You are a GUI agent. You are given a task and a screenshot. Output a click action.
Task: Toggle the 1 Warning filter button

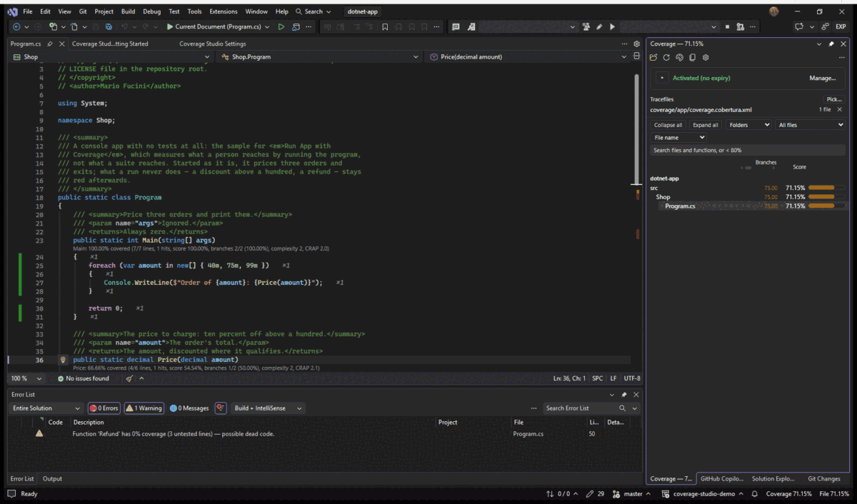[x=144, y=408]
